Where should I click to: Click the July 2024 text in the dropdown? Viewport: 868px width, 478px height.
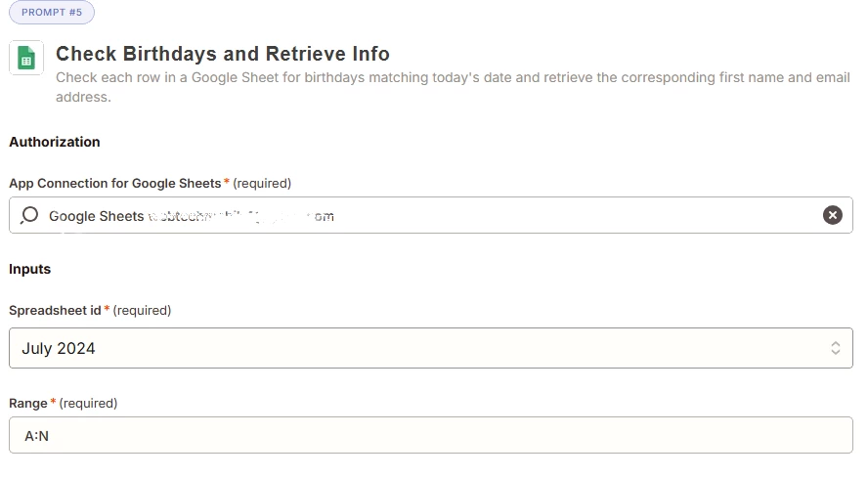(x=58, y=348)
